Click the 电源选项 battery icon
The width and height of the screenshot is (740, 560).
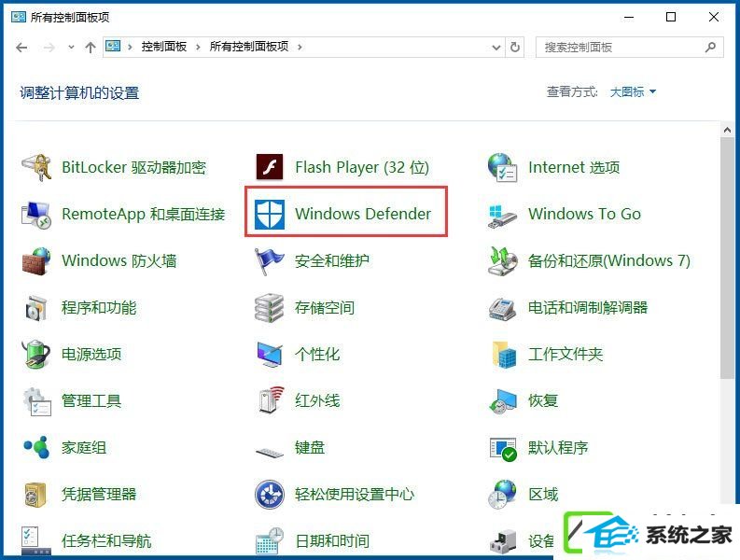click(36, 354)
